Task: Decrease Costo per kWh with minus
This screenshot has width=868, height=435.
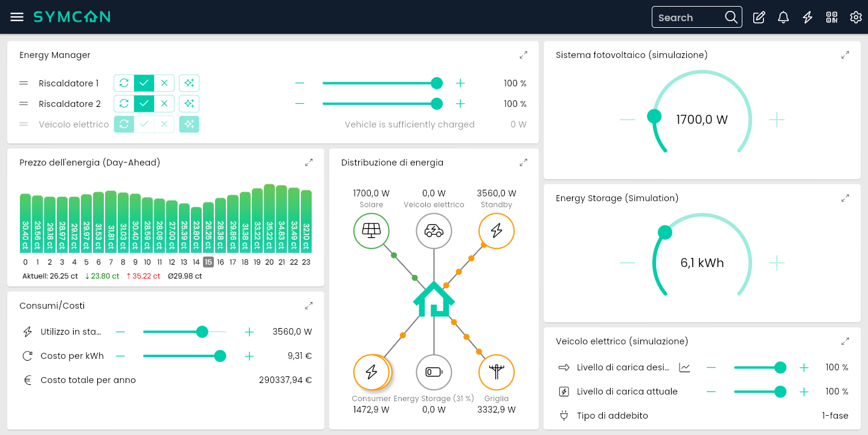Action: (x=120, y=356)
